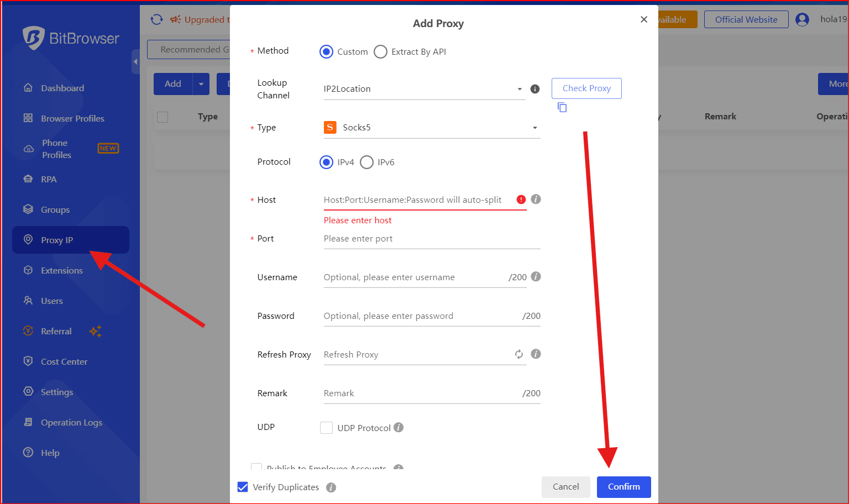
Task: Click info icon next to Lookup Channel
Action: [535, 89]
